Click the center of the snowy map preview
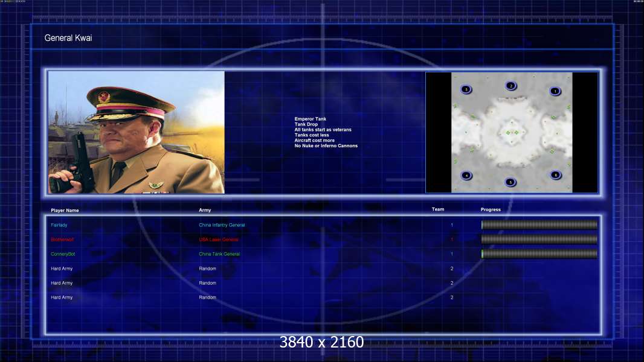This screenshot has height=362, width=644. click(512, 132)
